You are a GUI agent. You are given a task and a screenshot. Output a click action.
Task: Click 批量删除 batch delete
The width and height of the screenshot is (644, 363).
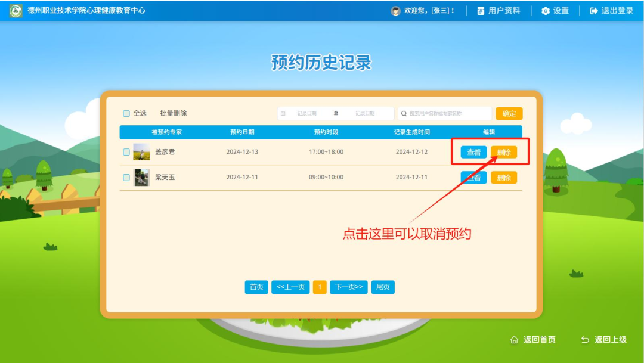(174, 113)
